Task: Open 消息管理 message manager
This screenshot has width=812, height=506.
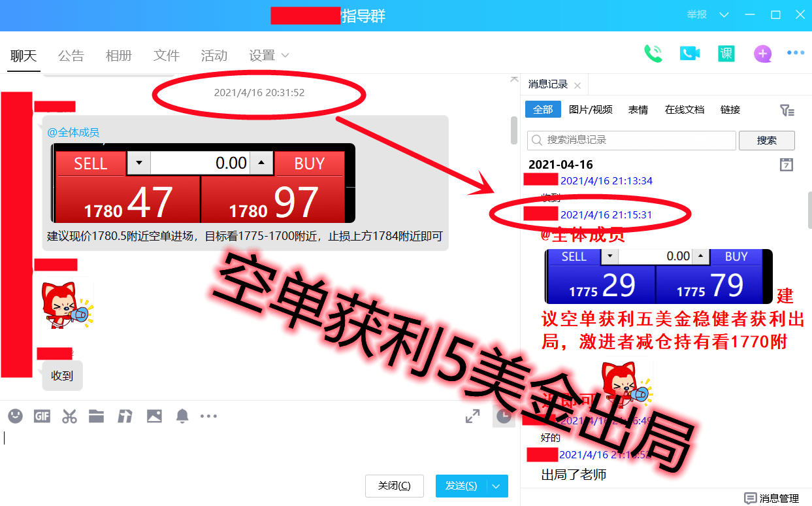Action: (x=771, y=498)
